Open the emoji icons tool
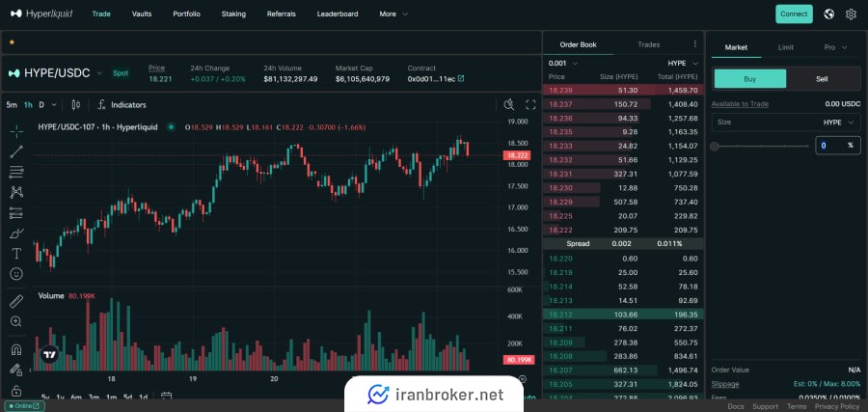This screenshot has width=868, height=412. coord(16,274)
